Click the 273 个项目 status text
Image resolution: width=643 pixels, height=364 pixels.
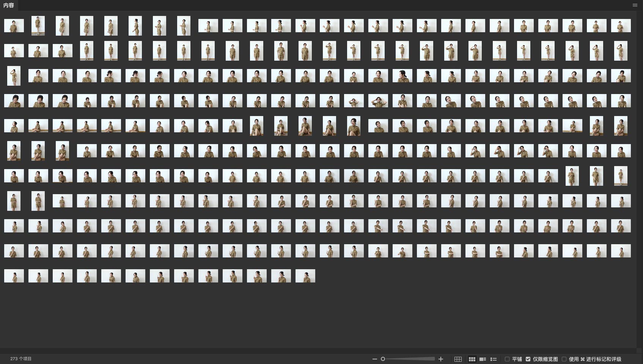coord(21,359)
